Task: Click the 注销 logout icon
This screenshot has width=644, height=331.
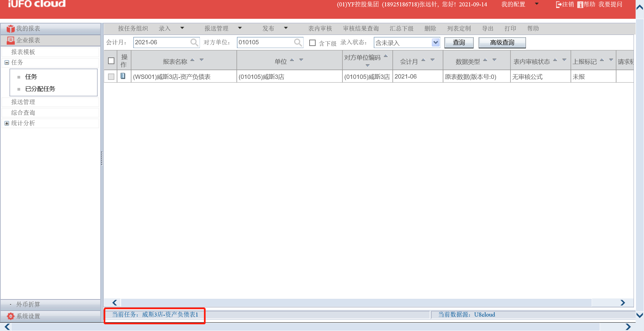Action: click(558, 4)
